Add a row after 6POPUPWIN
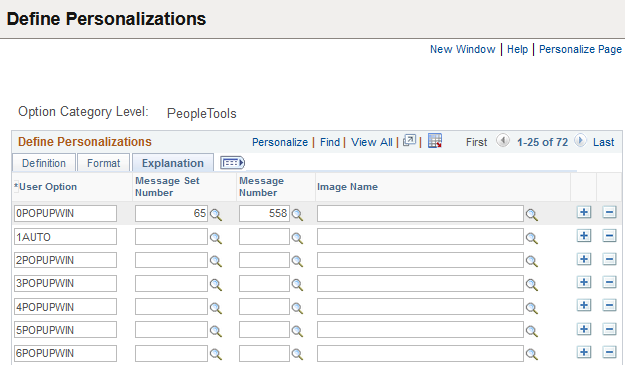Screen dimensions: 625x365 [584, 352]
